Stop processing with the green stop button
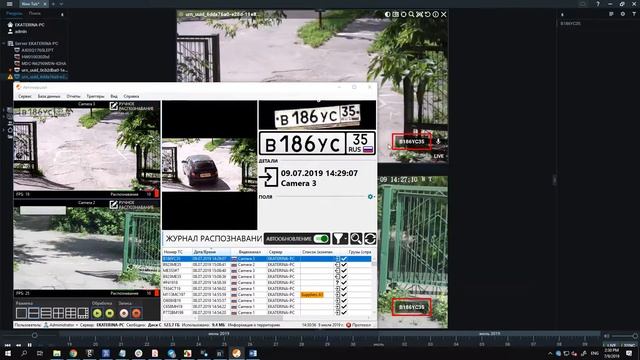Screen dimensions: 640x360 (109, 313)
